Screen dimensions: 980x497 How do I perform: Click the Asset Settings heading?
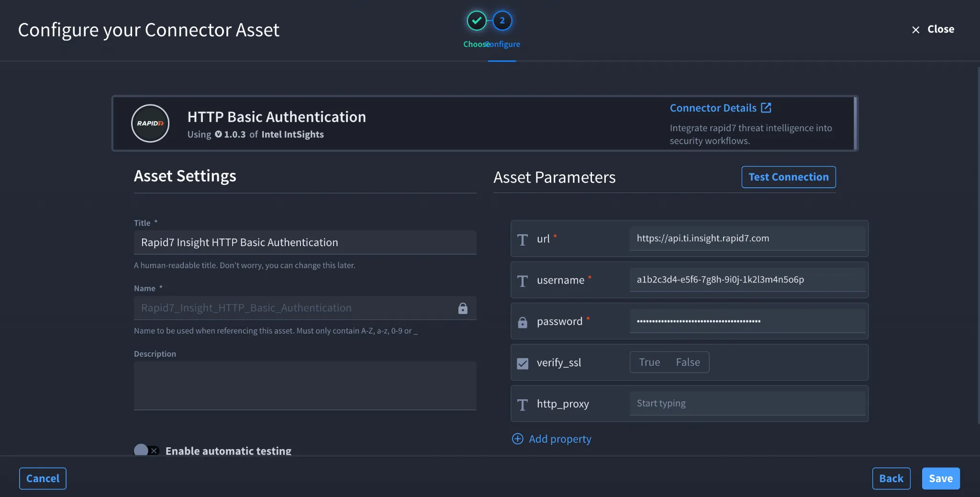tap(185, 176)
